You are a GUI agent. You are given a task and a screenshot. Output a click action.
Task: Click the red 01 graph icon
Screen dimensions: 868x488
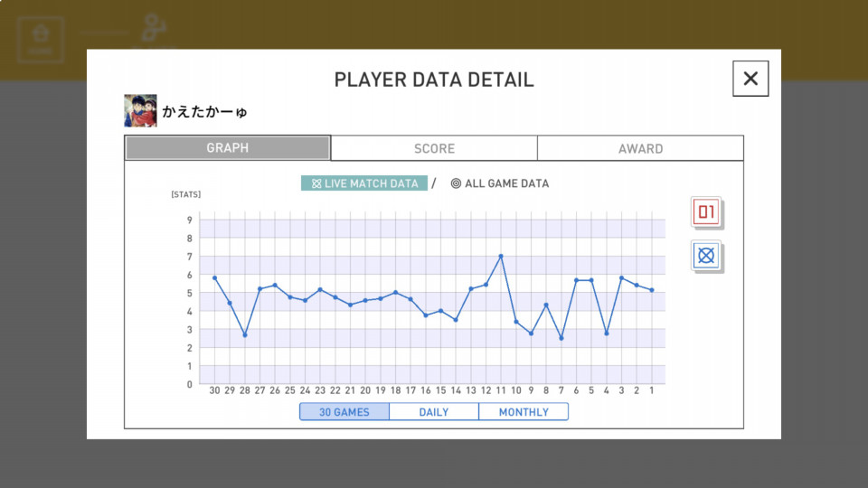[706, 213]
